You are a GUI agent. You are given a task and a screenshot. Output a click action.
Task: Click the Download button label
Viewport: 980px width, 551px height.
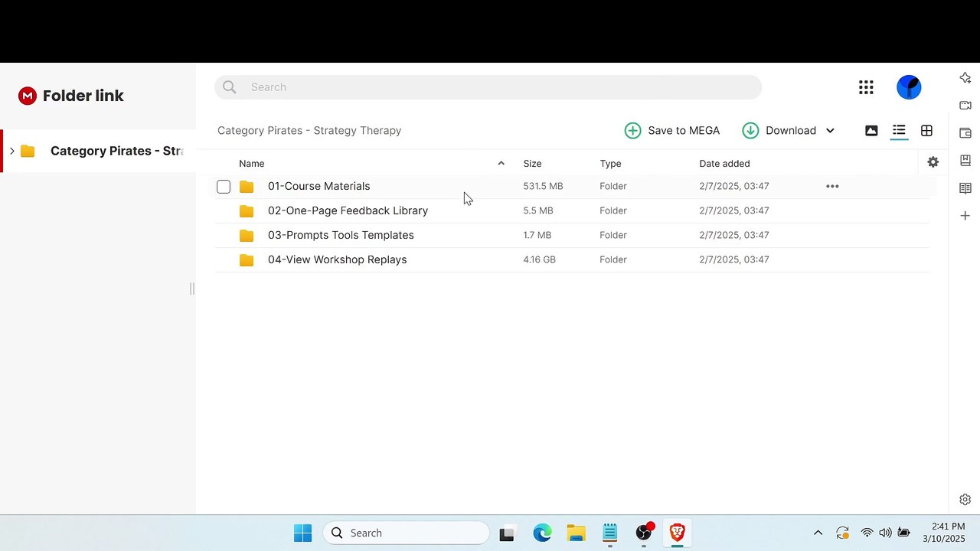tap(790, 131)
